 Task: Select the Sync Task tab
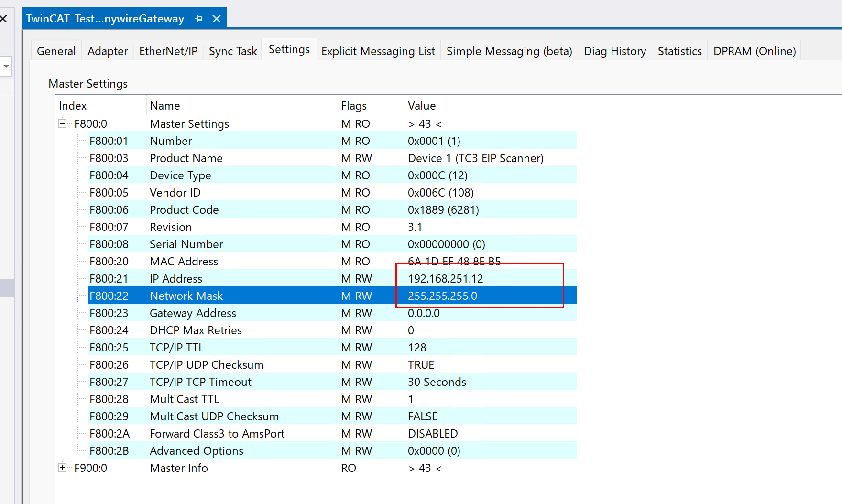[x=233, y=51]
